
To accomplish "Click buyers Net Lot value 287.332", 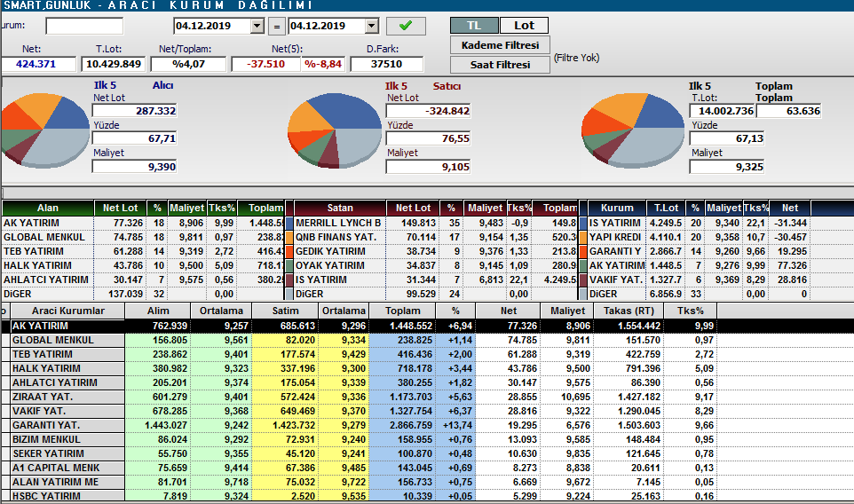I will (135, 111).
